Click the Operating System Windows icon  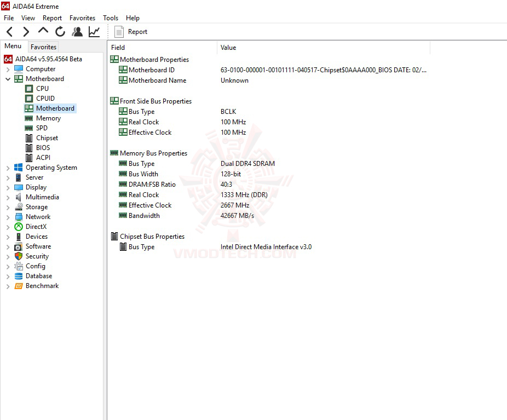tap(19, 168)
